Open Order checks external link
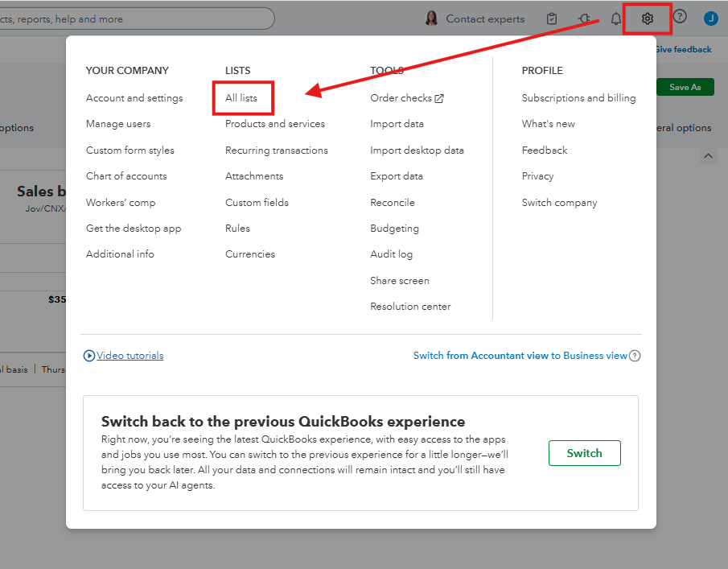Viewport: 728px width, 569px height. 406,98
